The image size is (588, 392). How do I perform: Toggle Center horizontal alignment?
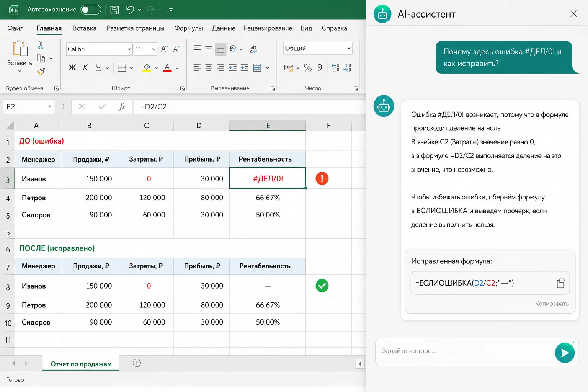[x=209, y=68]
